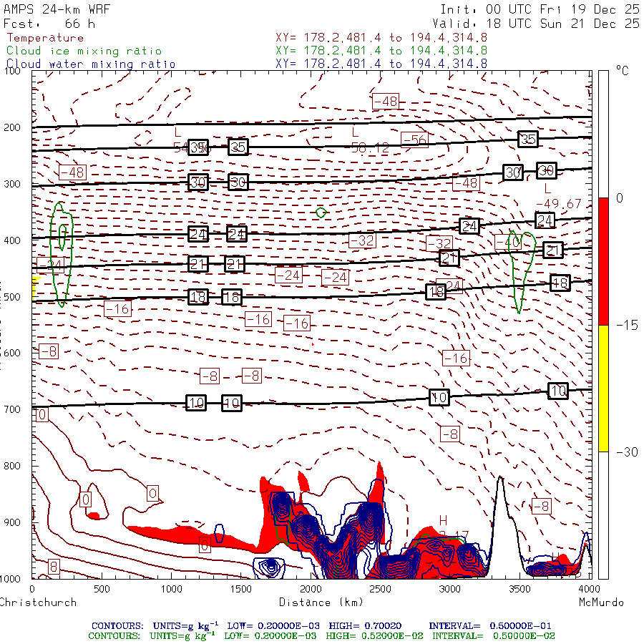Click the pressure axis label '600'
Viewport: 644px width, 644px height.
tap(12, 353)
